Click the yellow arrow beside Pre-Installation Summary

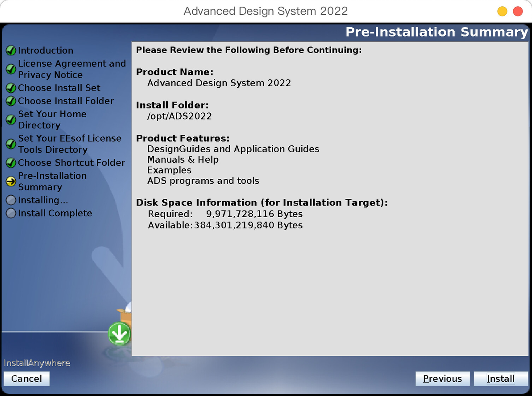[x=11, y=182]
